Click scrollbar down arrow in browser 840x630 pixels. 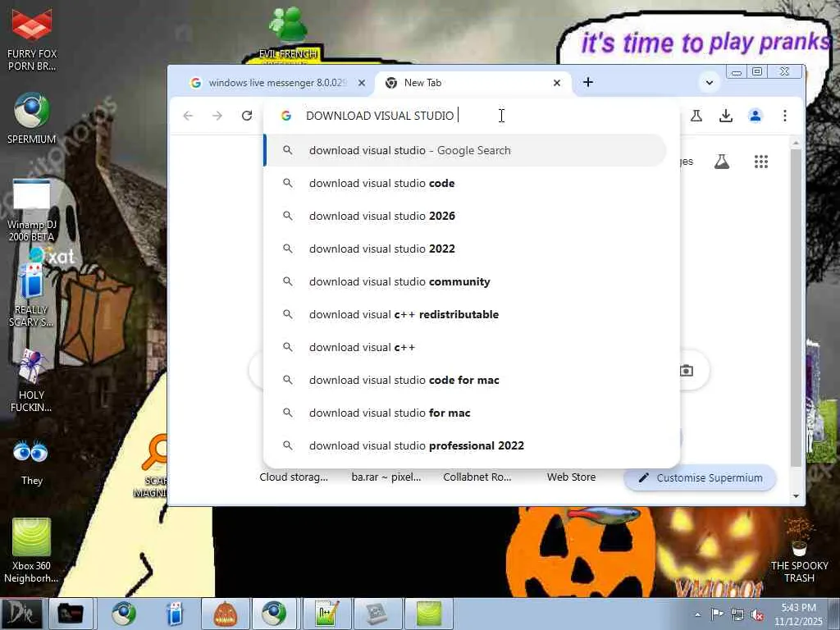pyautogui.click(x=796, y=496)
